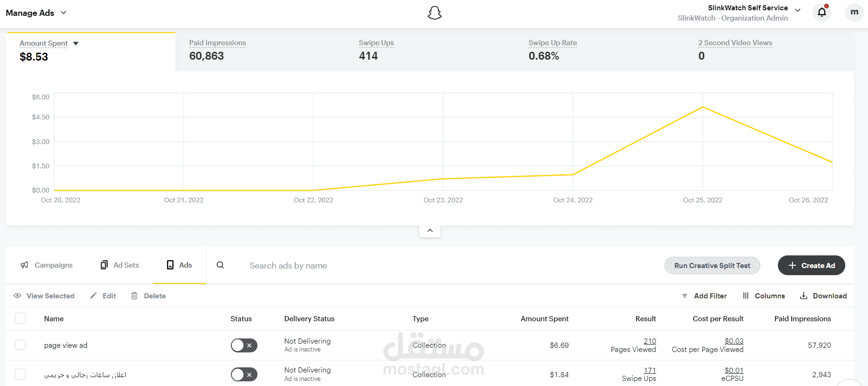Click the Download icon
Screen dimensions: 868x386
[804, 296]
